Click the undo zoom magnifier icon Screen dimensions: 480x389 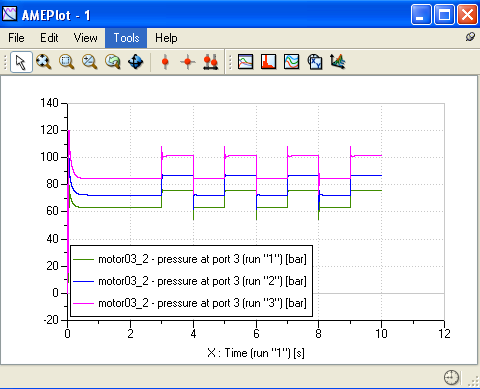(x=113, y=62)
